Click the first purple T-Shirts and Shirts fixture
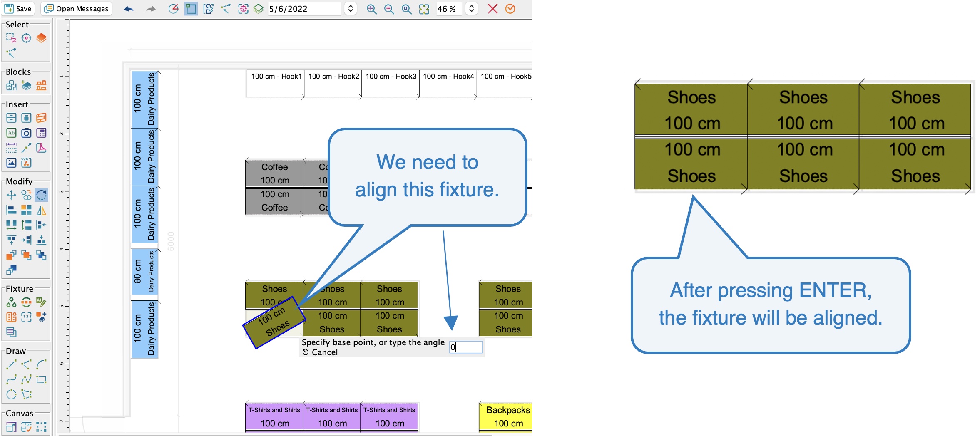980x436 pixels. tap(274, 417)
